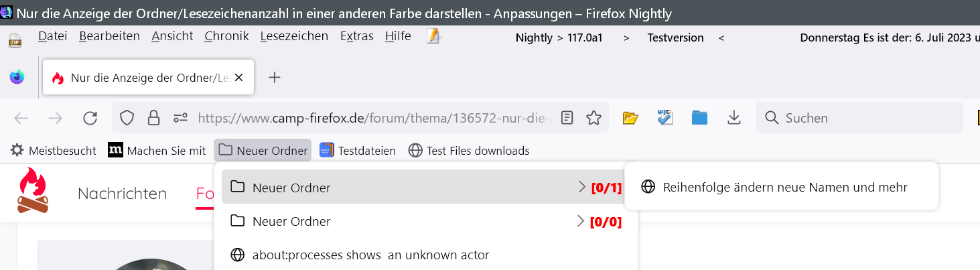Open site permissions icon in address bar
The image size is (980, 270).
point(180,119)
